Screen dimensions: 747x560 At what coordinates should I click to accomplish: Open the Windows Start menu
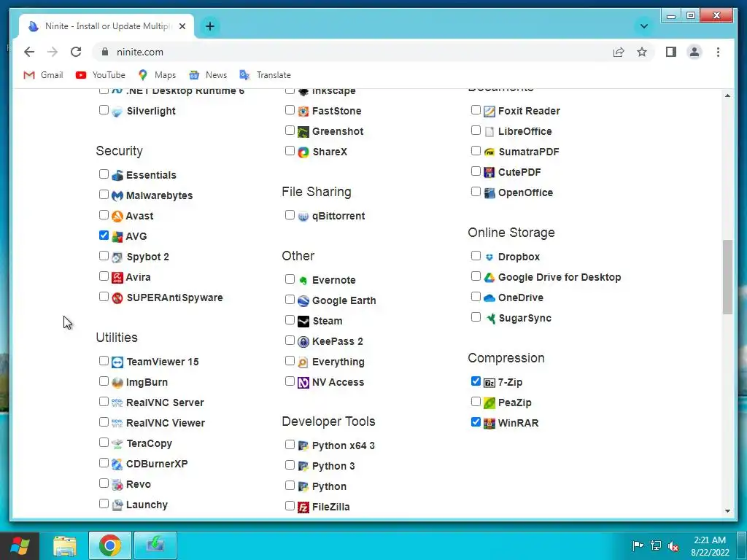20,545
